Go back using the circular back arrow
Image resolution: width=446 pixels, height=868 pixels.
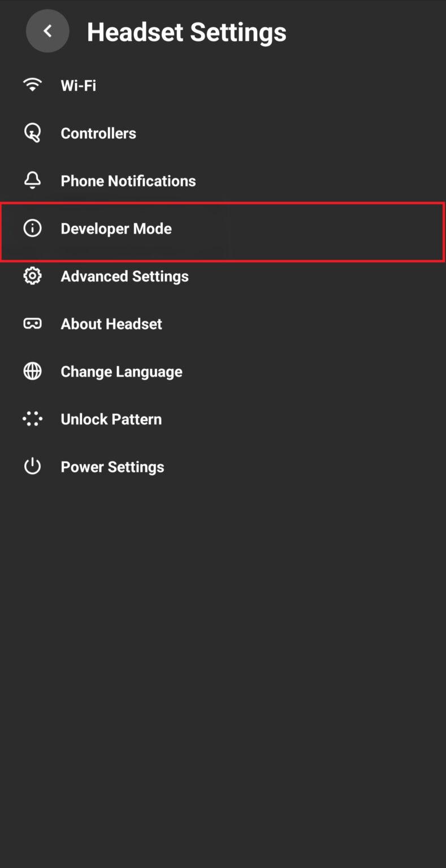click(47, 31)
